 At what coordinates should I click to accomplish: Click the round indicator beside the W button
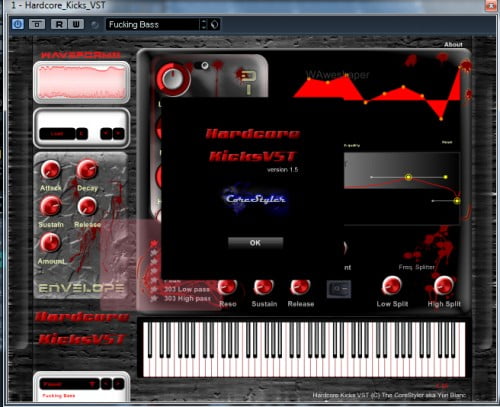[95, 25]
